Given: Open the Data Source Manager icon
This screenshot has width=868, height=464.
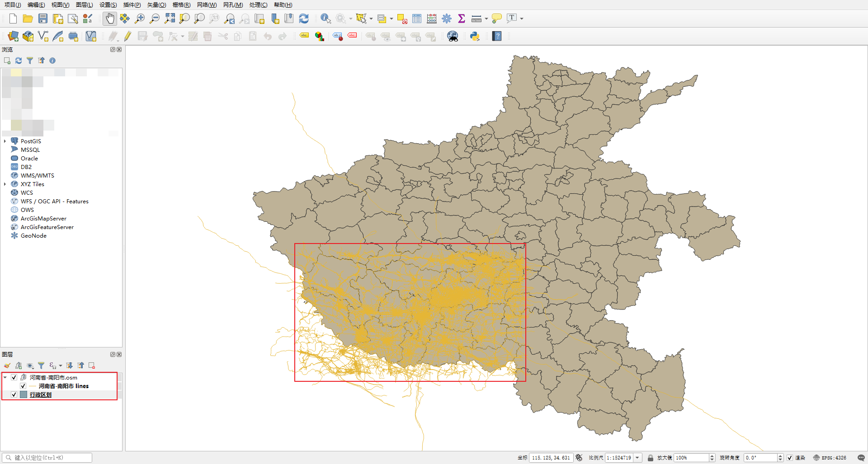Looking at the screenshot, I should pyautogui.click(x=13, y=36).
